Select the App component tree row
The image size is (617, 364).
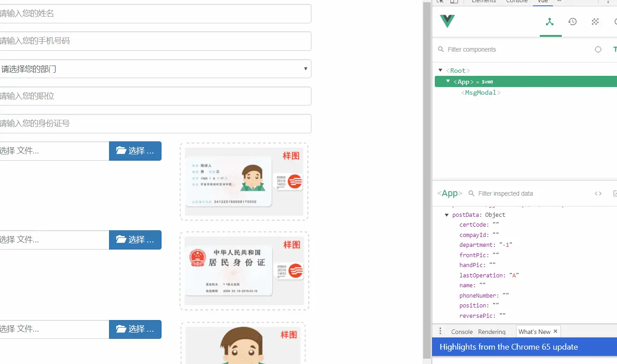pyautogui.click(x=526, y=81)
